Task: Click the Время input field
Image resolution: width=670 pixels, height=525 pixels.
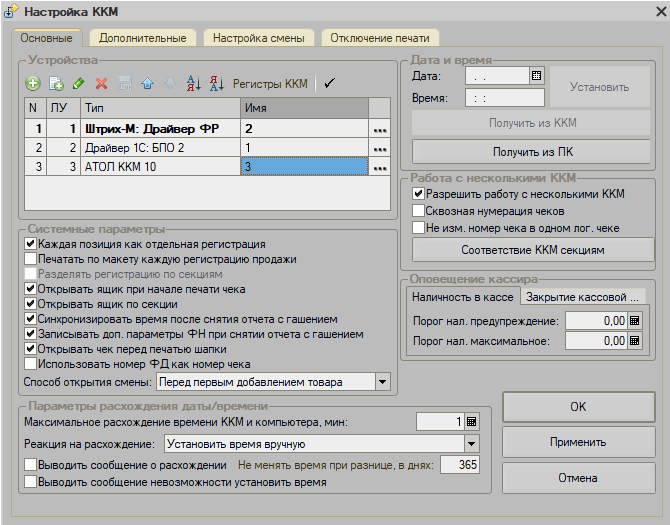Action: coord(503,98)
